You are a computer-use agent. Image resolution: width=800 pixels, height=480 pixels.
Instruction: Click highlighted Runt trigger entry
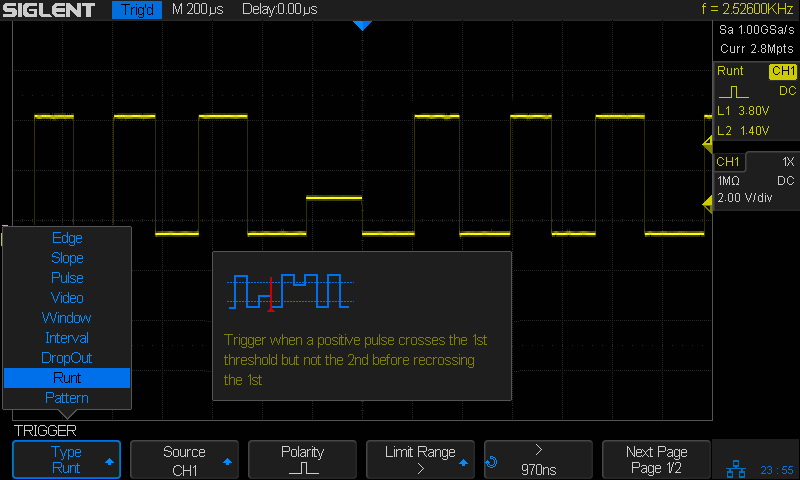coord(67,378)
